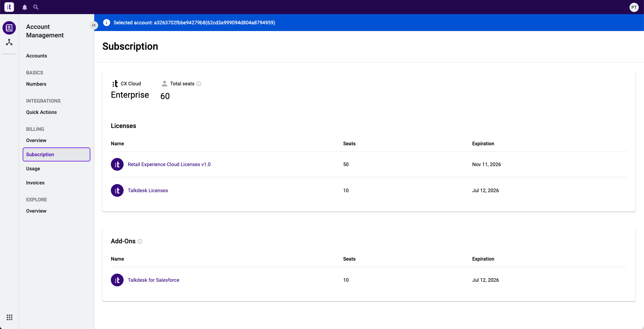The image size is (644, 329).
Task: Click the Licenses table Name header
Action: click(117, 144)
